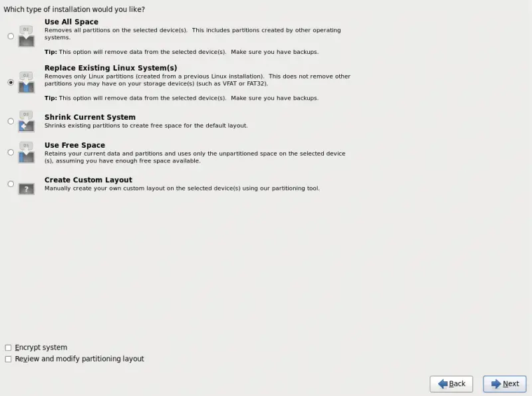Screen dimensions: 532x396
Task: Click the blue right arrow on Next
Action: 496,384
